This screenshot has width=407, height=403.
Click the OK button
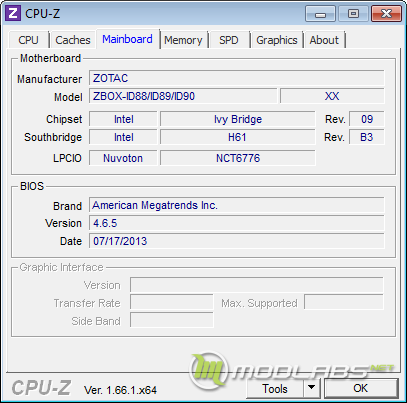pyautogui.click(x=361, y=388)
